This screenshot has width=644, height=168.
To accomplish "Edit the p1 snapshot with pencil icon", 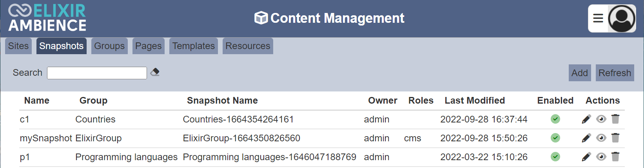I will (586, 157).
